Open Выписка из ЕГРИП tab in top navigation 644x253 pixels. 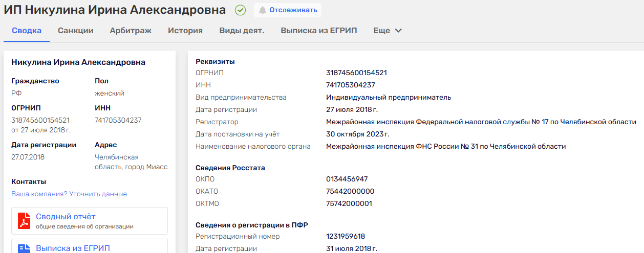tap(319, 31)
